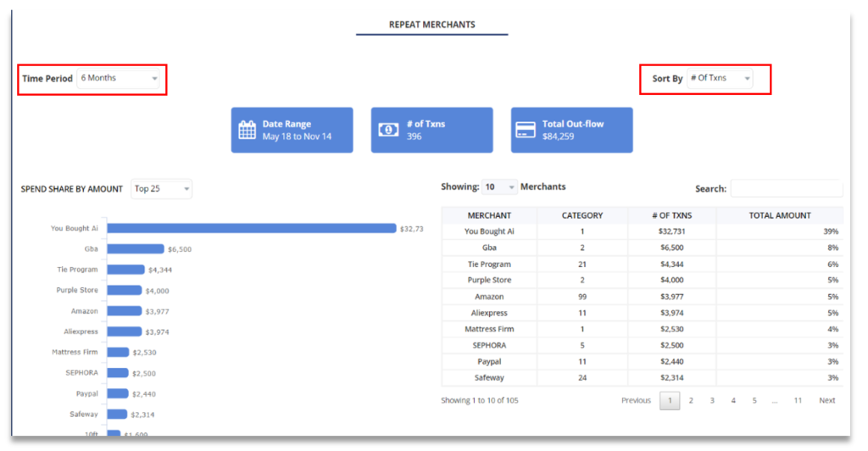868x451 pixels.
Task: Jump to page 2 in pagination
Action: [691, 401]
